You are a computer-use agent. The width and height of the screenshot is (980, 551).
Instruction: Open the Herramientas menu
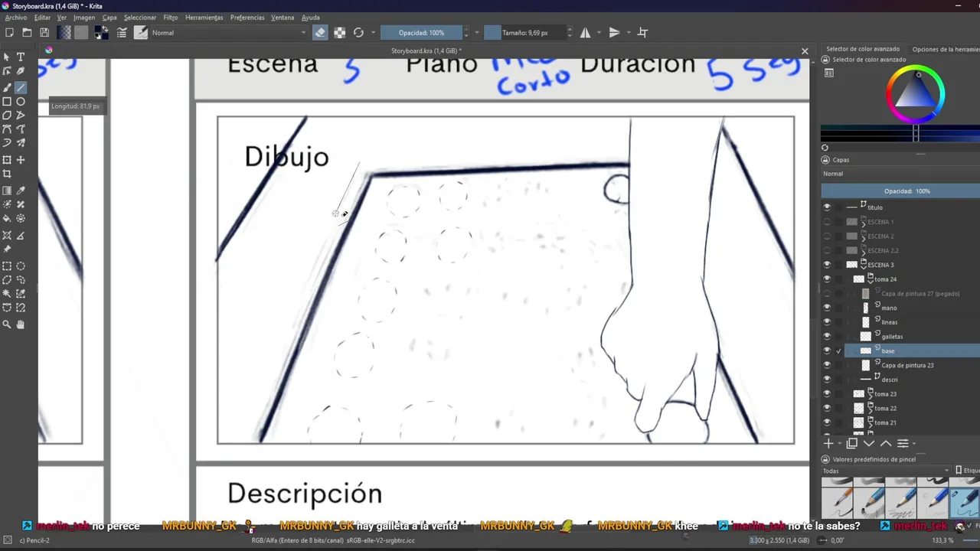[204, 18]
